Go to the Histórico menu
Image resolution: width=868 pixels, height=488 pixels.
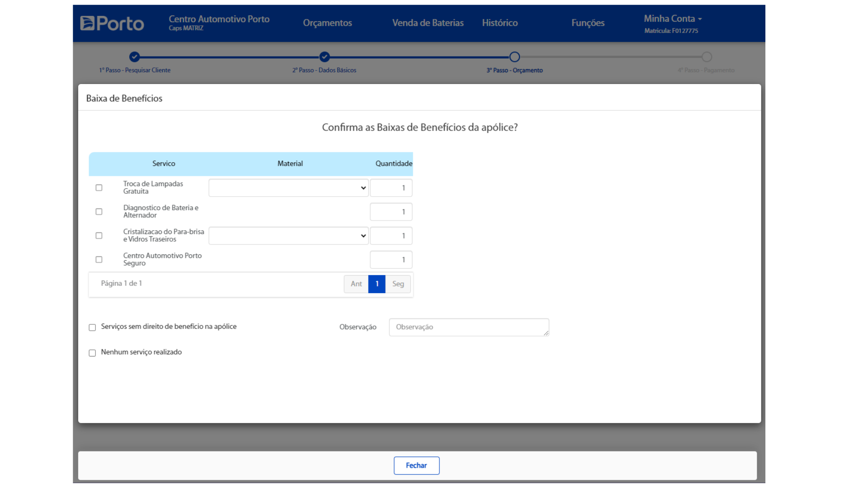click(x=500, y=23)
